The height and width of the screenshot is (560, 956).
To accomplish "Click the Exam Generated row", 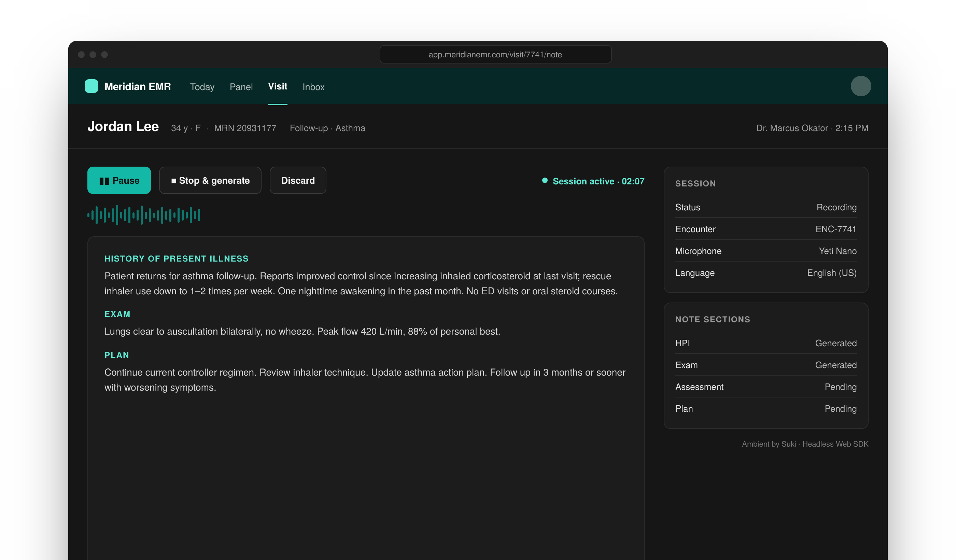I will click(766, 365).
